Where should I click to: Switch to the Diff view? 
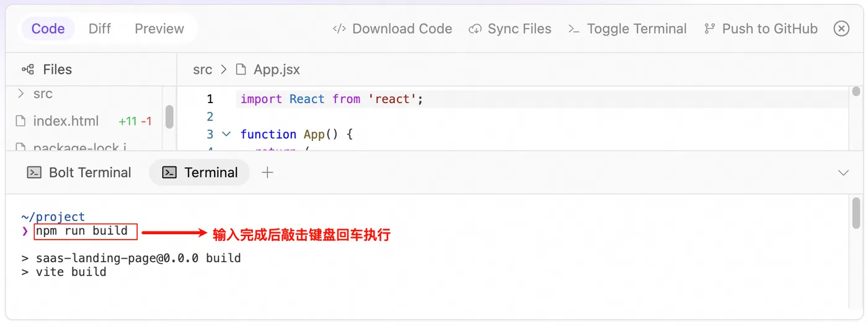coord(100,29)
